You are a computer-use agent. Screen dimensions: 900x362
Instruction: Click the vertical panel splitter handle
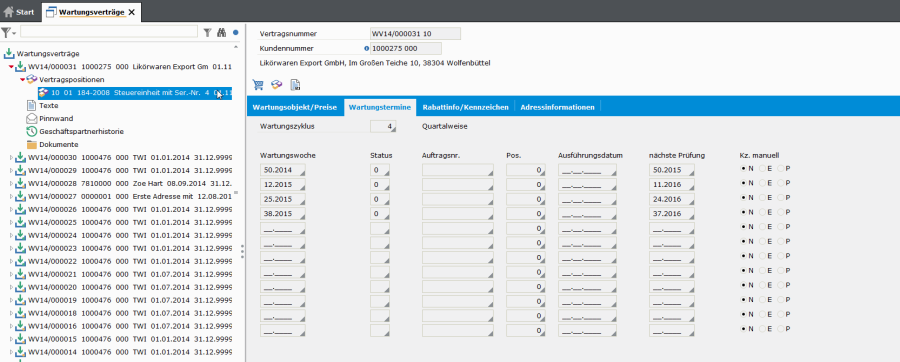pyautogui.click(x=243, y=251)
